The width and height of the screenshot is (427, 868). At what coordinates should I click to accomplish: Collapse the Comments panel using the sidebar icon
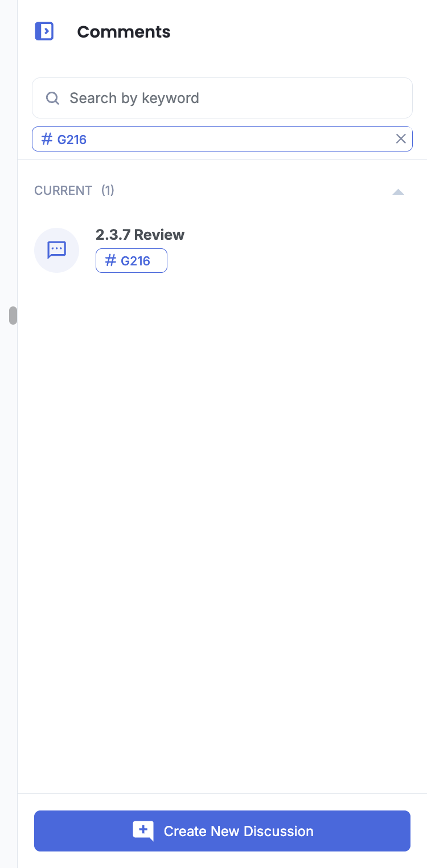[44, 31]
